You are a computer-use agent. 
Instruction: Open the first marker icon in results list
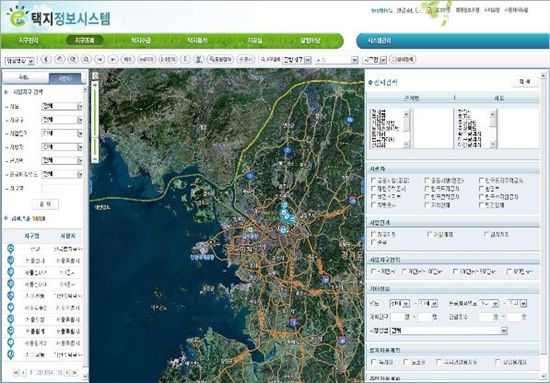tap(11, 249)
